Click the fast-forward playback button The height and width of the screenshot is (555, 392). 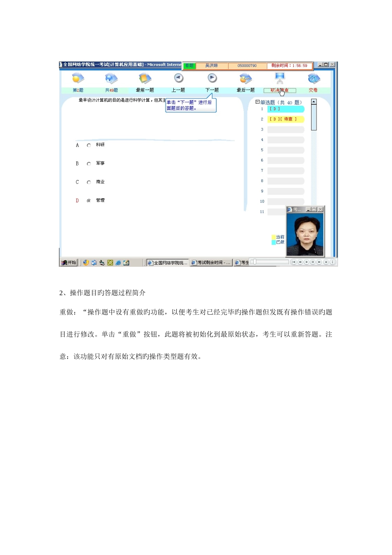[319, 262]
